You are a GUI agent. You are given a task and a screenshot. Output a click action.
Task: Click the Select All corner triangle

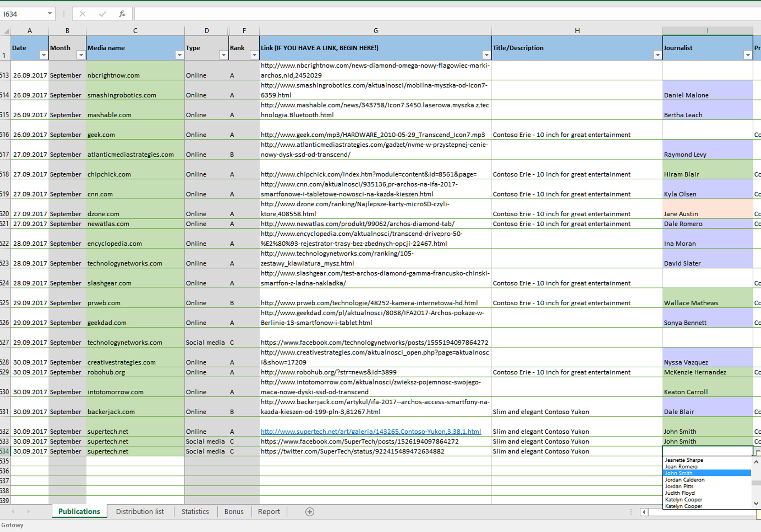coord(6,31)
